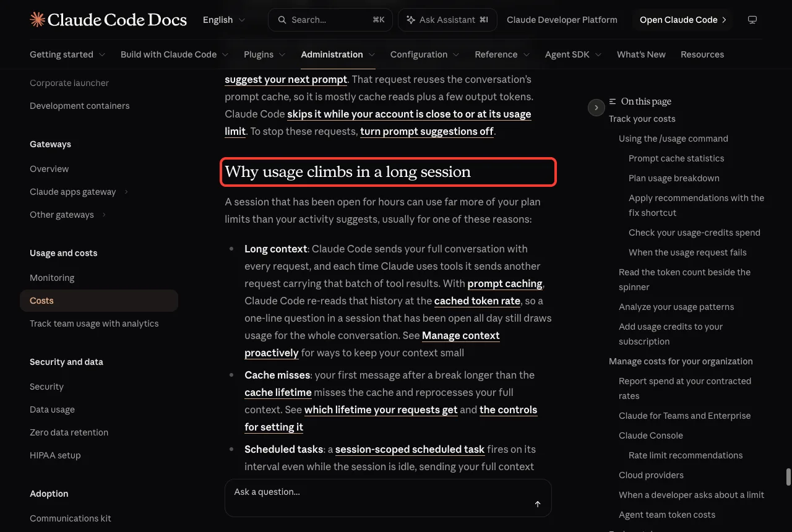This screenshot has width=792, height=532.
Task: Click the page vertical scrollbar thumb
Action: point(788,477)
